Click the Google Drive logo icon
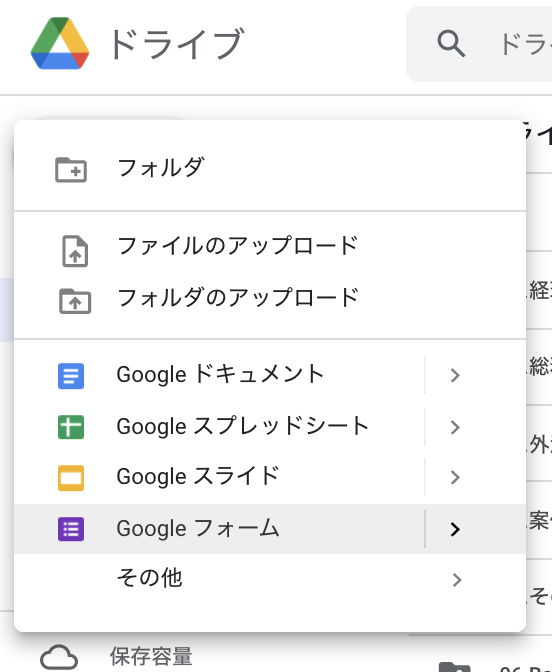The image size is (552, 672). (60, 43)
